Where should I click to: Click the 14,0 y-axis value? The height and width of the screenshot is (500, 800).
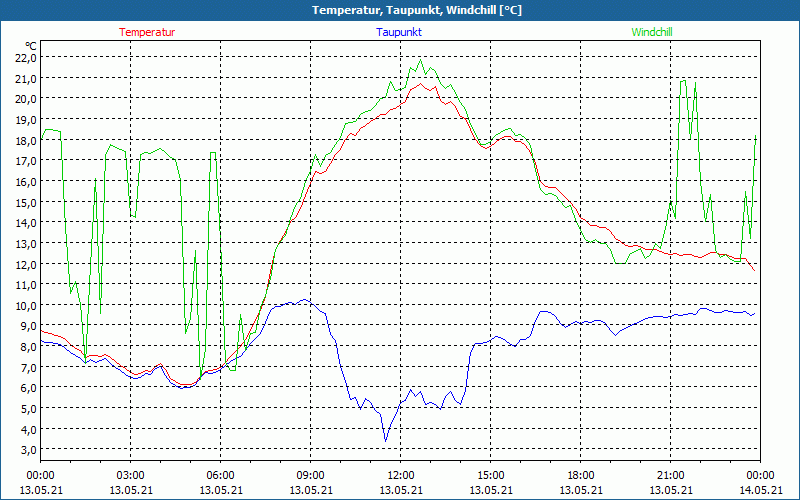[26, 222]
